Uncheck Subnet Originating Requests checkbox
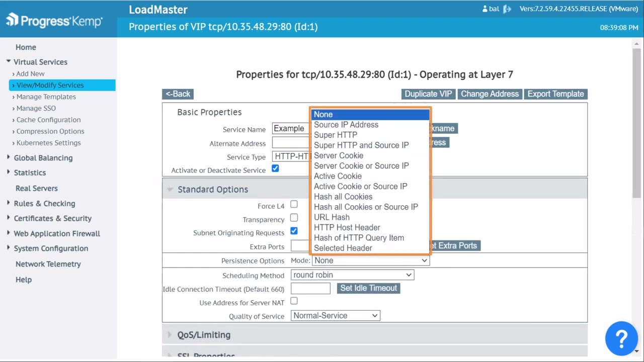Viewport: 644px width, 362px height. click(x=294, y=231)
